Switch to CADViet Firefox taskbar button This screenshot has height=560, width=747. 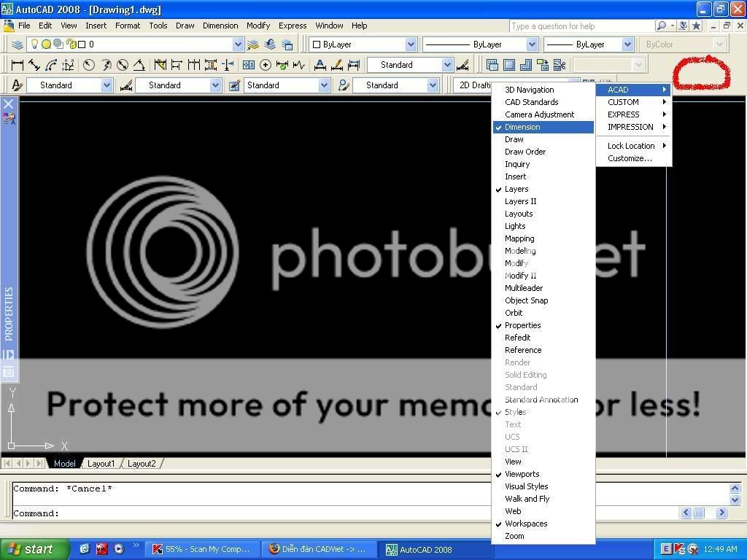(319, 549)
